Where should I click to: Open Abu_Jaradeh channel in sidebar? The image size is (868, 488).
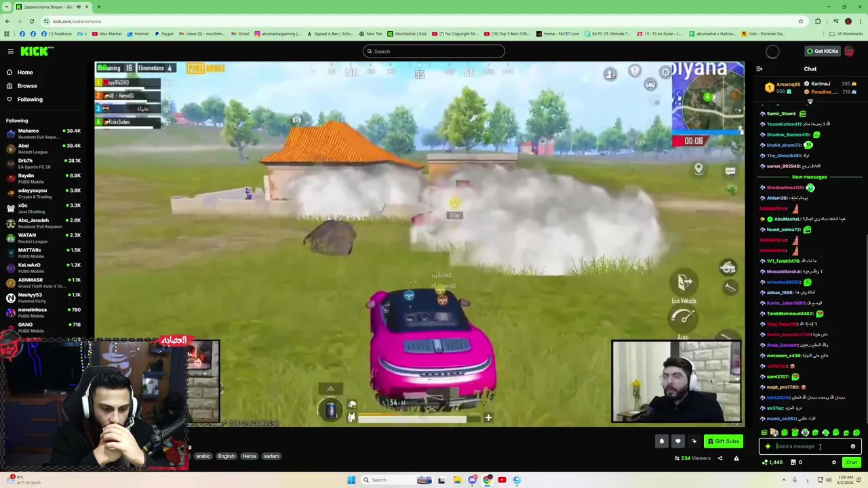point(44,223)
